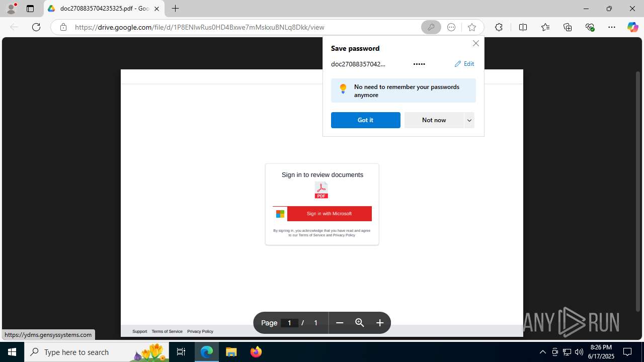This screenshot has height=362, width=644.
Task: Open the Support link in footer
Action: (140, 331)
